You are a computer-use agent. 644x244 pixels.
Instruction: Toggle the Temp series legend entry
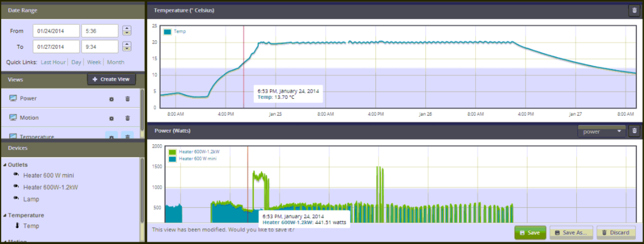(174, 32)
